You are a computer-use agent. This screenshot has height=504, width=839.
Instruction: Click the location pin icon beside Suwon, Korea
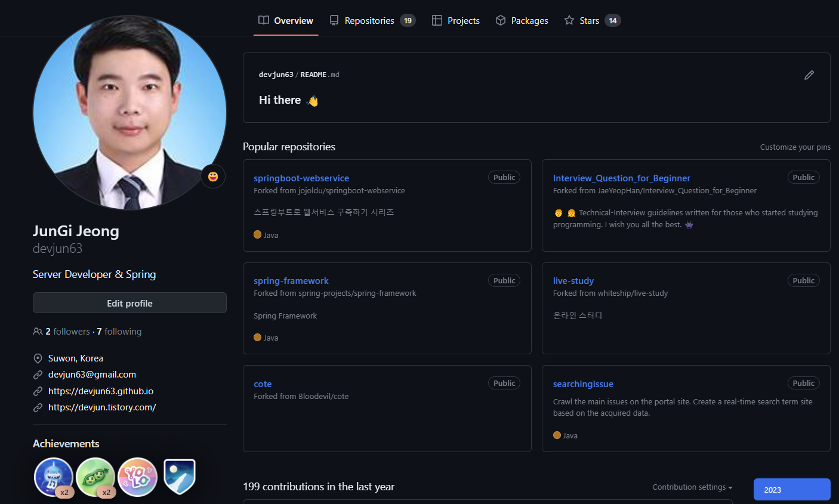pyautogui.click(x=38, y=358)
